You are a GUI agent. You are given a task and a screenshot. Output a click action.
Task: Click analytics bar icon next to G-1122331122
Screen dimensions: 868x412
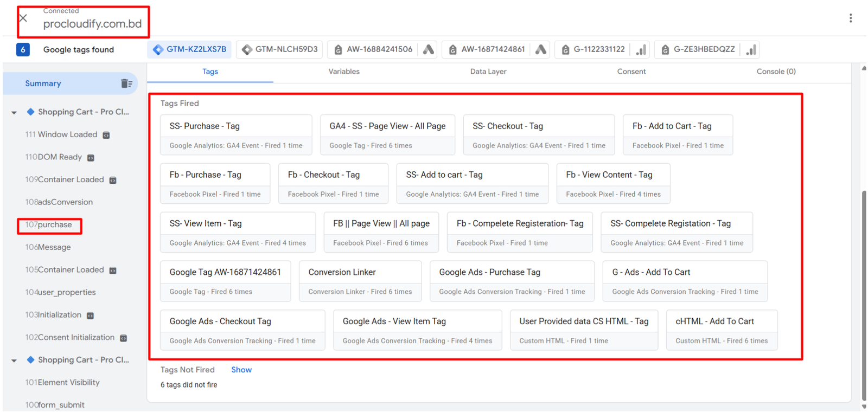(641, 50)
